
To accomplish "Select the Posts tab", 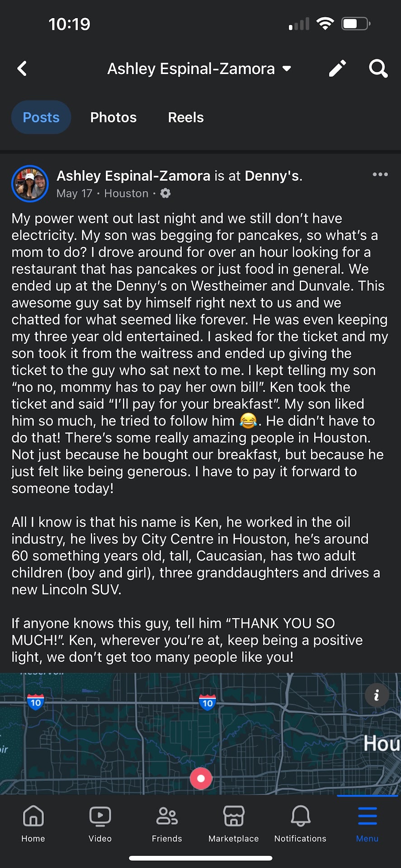I will [x=41, y=118].
